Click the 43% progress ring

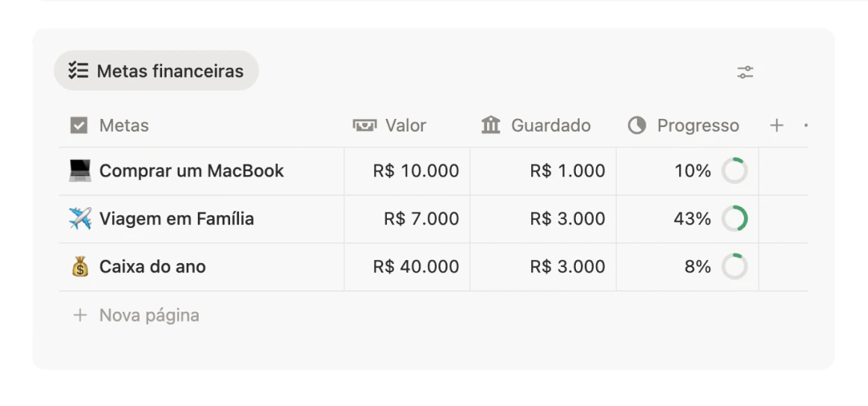coord(734,219)
